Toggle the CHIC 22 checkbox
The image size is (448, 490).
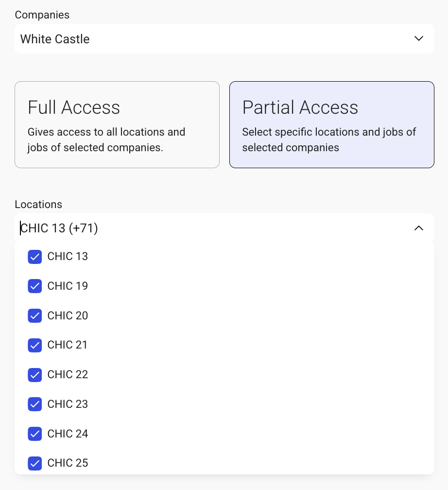point(35,375)
